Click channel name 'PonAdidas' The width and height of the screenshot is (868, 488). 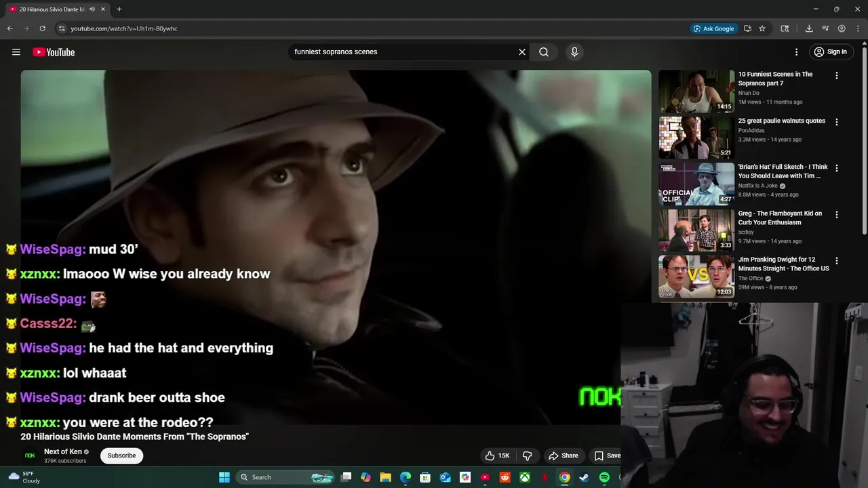[751, 130]
